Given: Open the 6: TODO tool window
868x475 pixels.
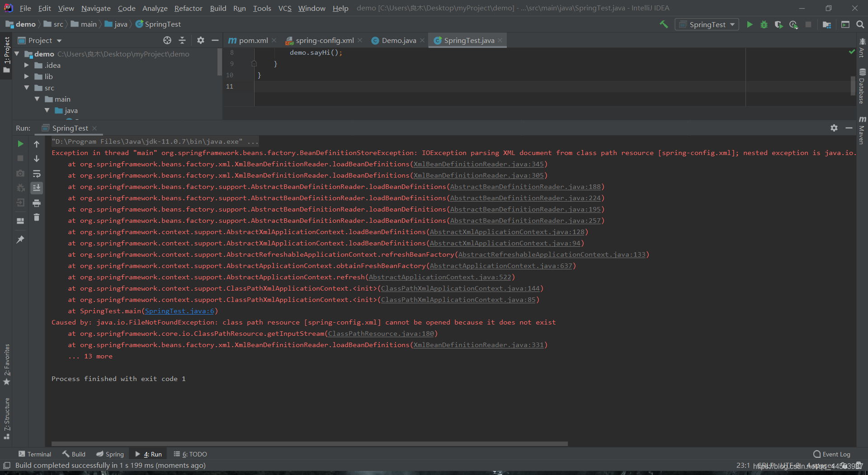Looking at the screenshot, I should point(190,454).
